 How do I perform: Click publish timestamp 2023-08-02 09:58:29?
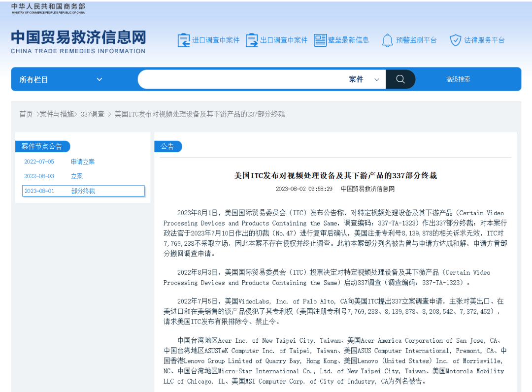pos(304,189)
